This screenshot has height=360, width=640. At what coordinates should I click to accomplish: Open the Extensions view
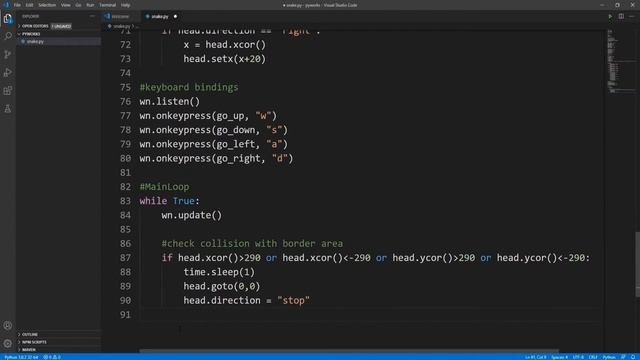point(8,91)
